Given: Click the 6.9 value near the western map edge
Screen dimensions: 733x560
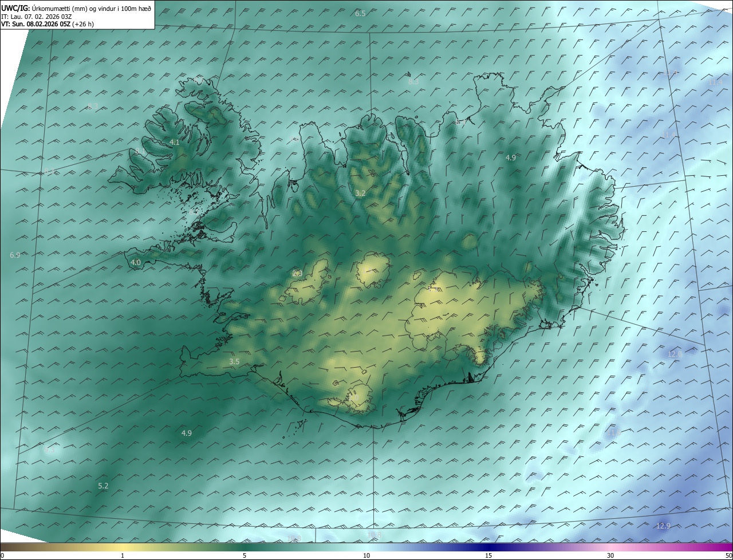Looking at the screenshot, I should (15, 255).
